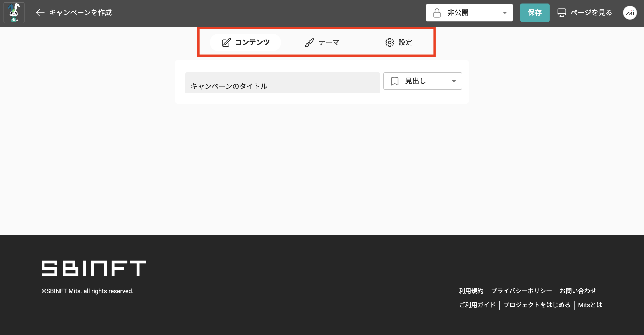
Task: Click the キャンペーンを作成 header title
Action: (x=81, y=12)
